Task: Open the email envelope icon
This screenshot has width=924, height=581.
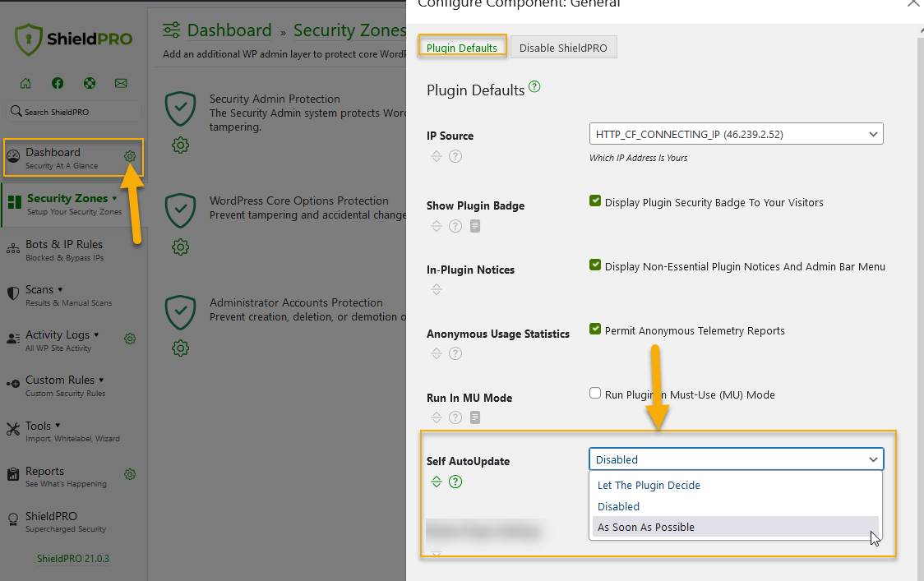Action: point(121,83)
